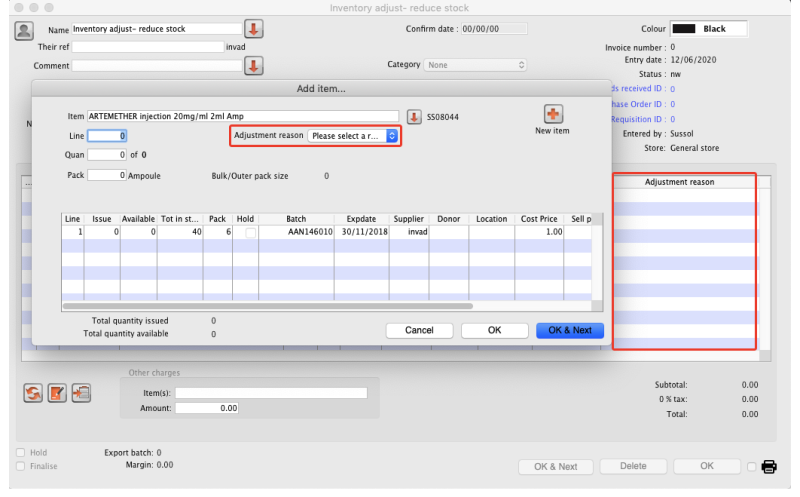800x497 pixels.
Task: Click the Line input field
Action: [107, 135]
